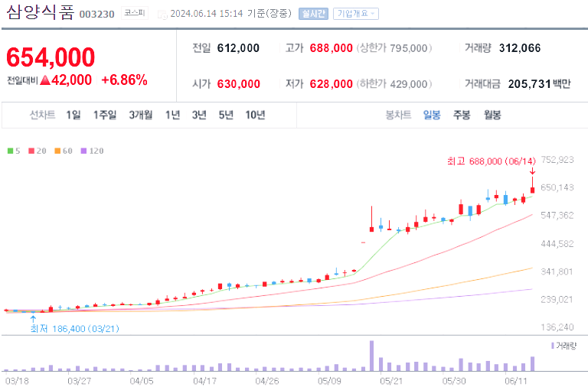Click the 고가 688,000 value
Viewport: 588px width, 387px height.
click(x=331, y=48)
